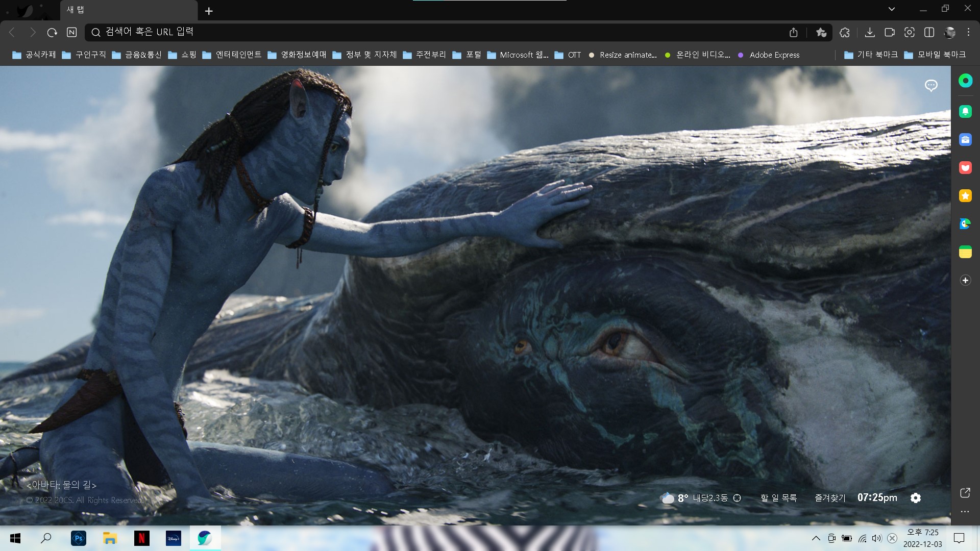Open the 금융&통신 bookmark folder
The height and width of the screenshot is (551, 980).
pyautogui.click(x=137, y=55)
